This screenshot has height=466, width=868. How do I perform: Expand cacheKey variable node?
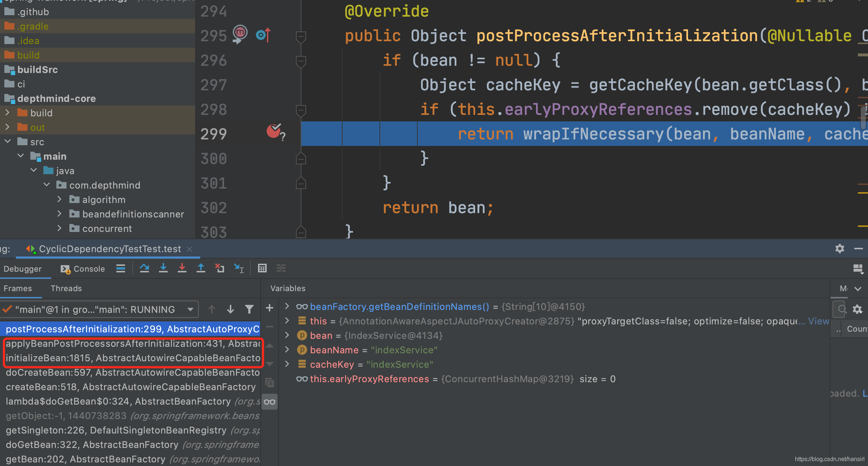click(x=287, y=364)
